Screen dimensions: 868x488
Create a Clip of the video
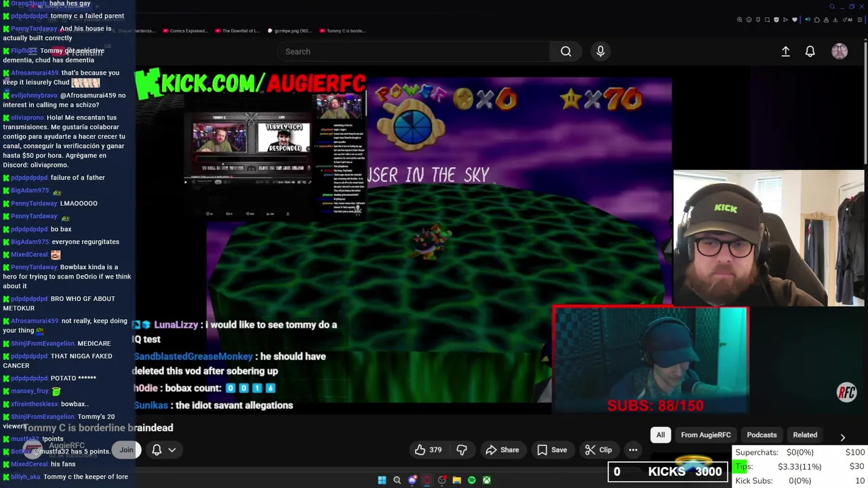(x=599, y=450)
